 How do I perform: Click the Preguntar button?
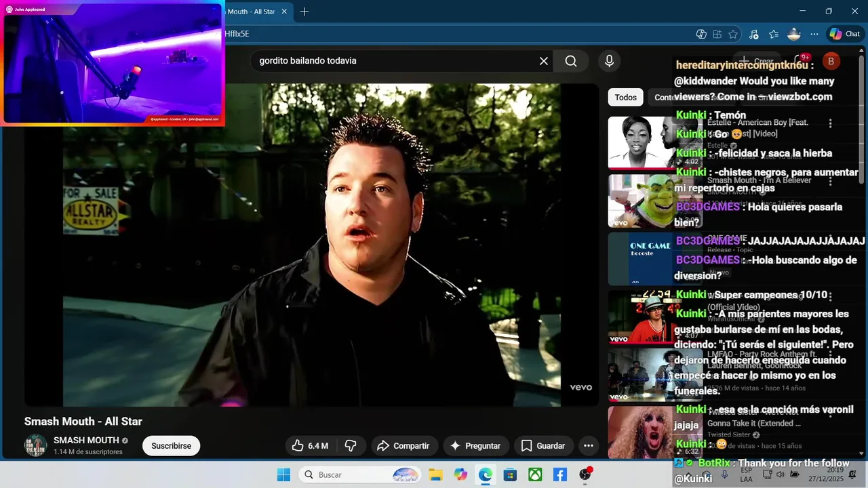[476, 446]
